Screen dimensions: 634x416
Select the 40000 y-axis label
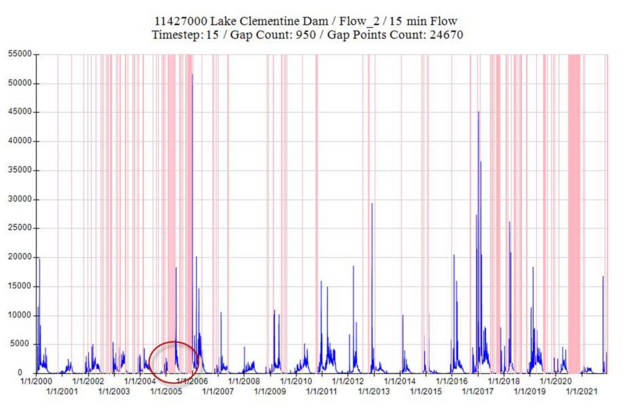pos(20,141)
